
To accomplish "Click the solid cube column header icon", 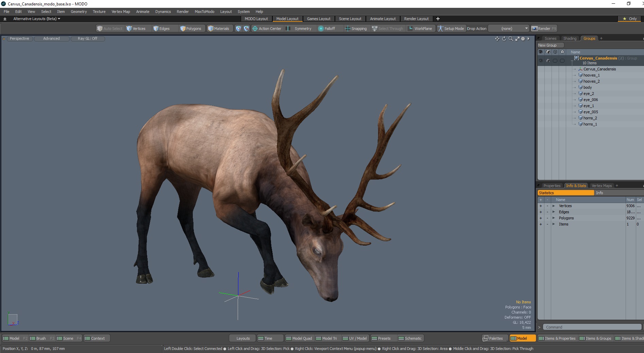I will point(562,52).
